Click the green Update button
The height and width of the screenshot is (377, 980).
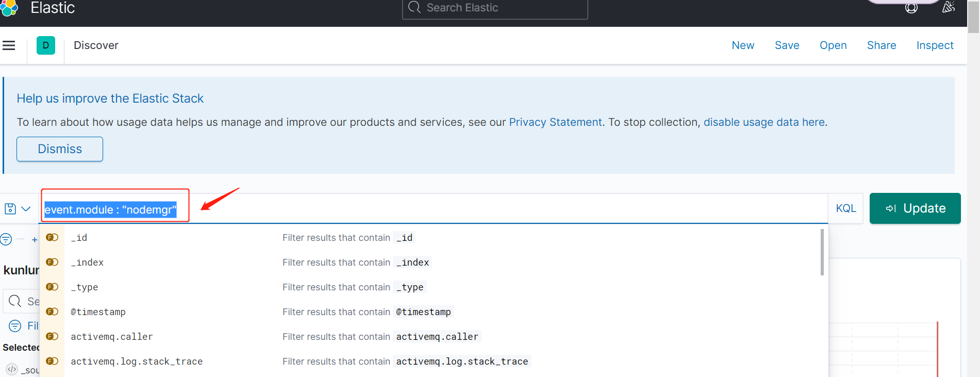click(915, 208)
